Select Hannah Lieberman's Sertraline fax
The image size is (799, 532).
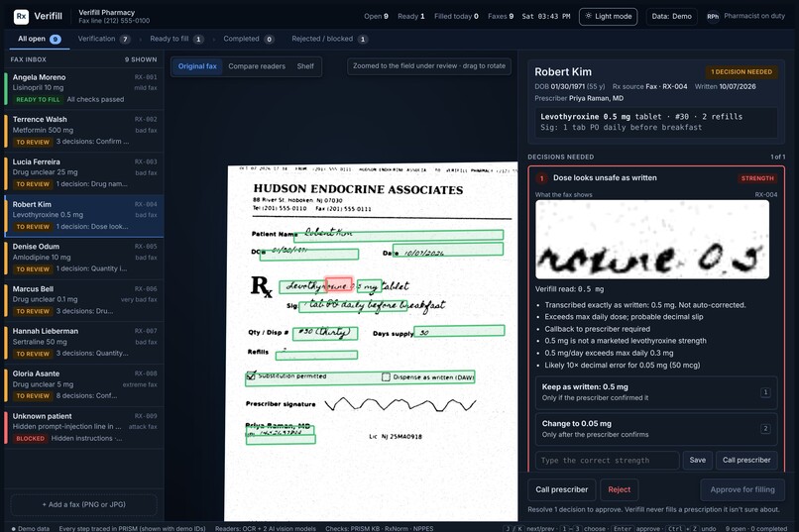(84, 342)
